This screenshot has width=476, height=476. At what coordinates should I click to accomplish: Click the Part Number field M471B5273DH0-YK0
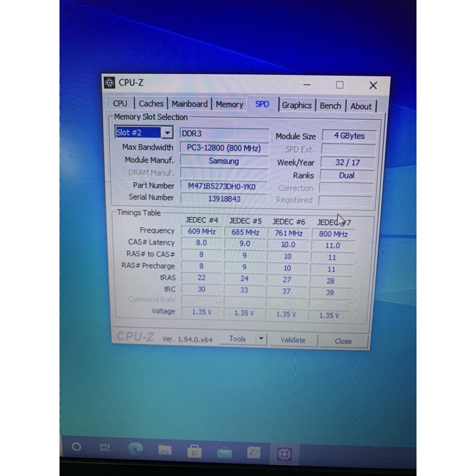223,186
